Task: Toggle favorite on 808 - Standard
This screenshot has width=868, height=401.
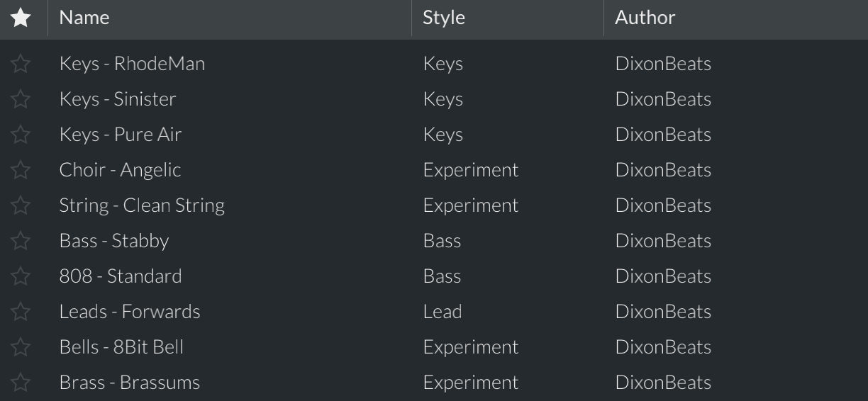Action: point(21,276)
